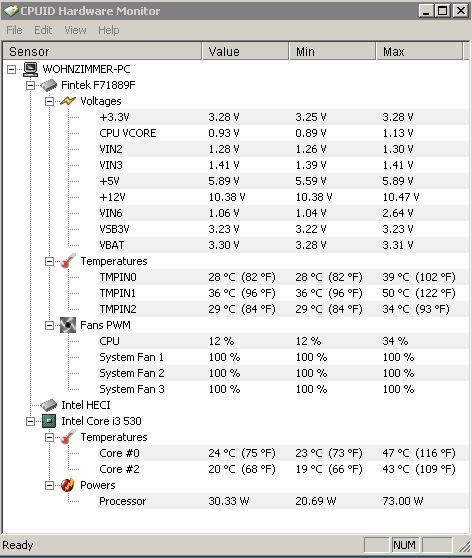Click the Max column header

point(419,52)
